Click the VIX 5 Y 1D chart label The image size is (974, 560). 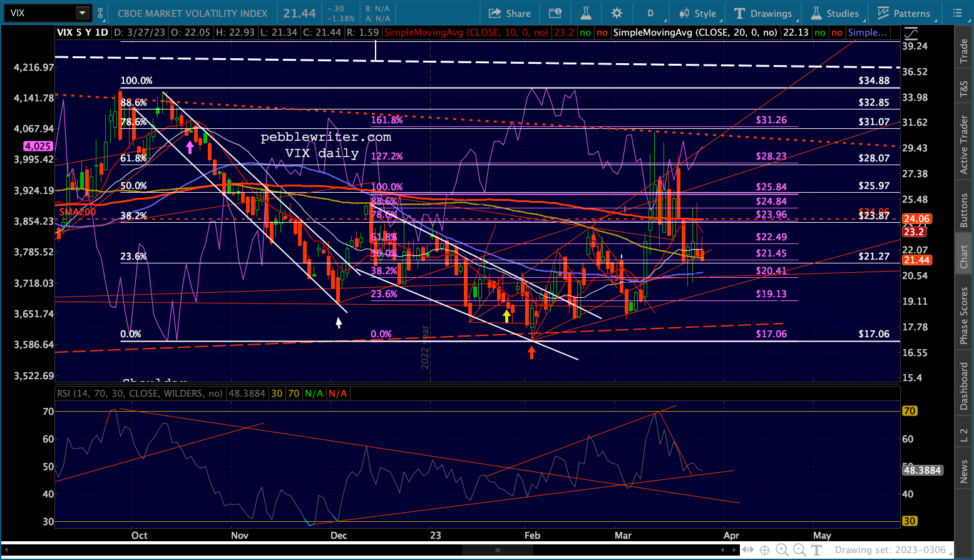tap(82, 33)
